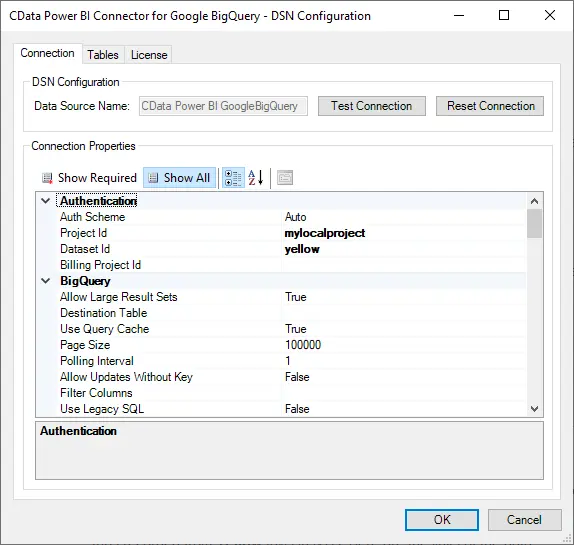Click the False value for Allow Updates Without Key
574x545 pixels.
tap(297, 377)
